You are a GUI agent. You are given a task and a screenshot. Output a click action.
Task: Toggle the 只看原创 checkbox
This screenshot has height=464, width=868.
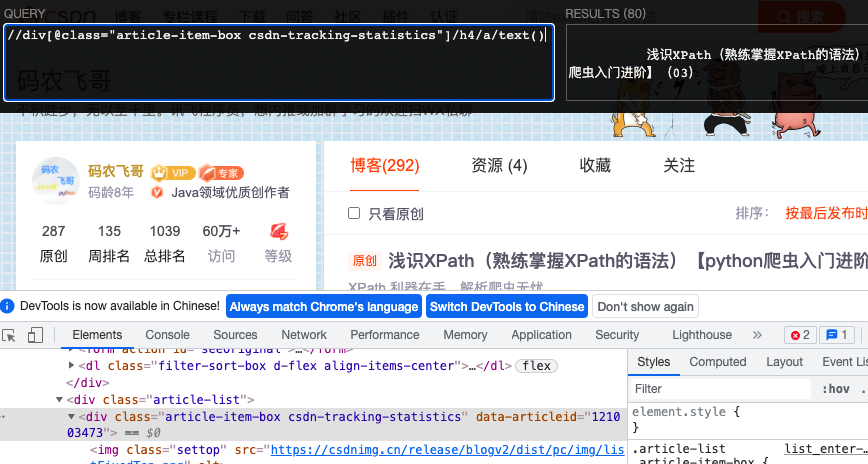pos(354,213)
